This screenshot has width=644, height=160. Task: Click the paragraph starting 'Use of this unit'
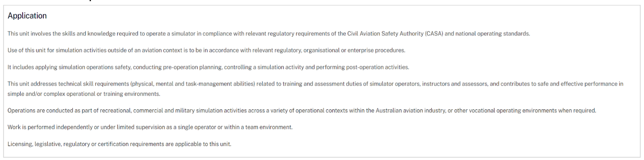pyautogui.click(x=206, y=51)
